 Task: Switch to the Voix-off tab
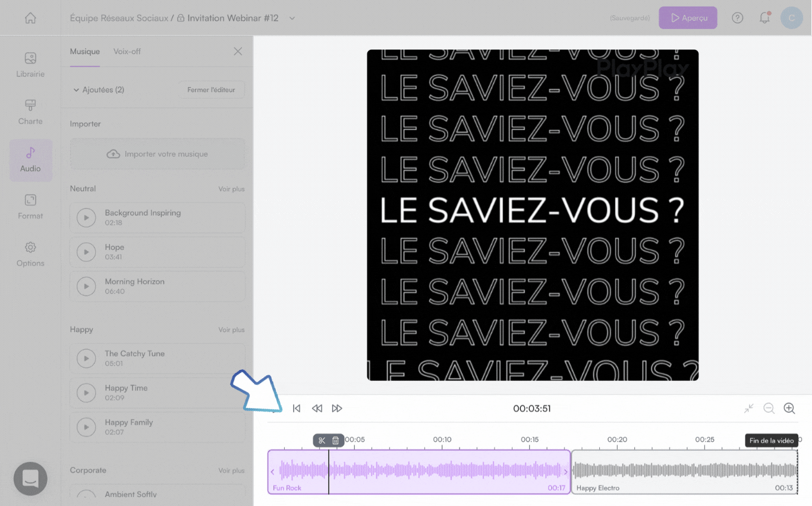(127, 52)
